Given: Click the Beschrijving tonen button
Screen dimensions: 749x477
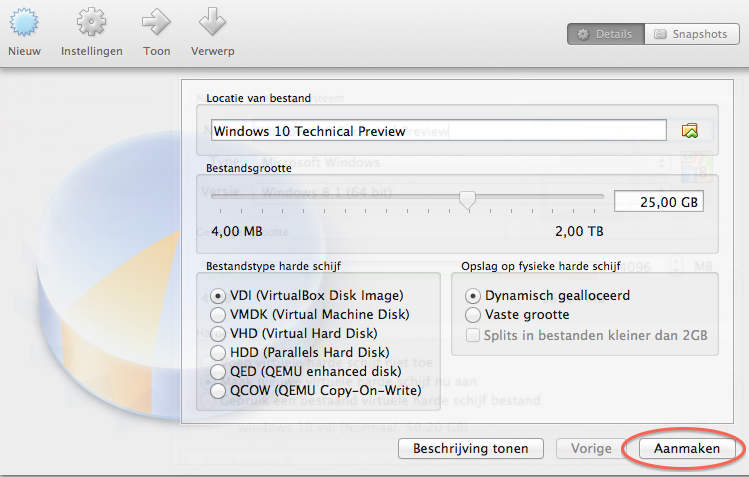Looking at the screenshot, I should coord(470,449).
